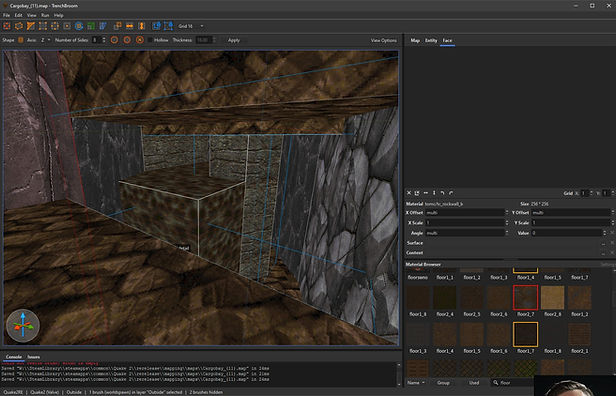Click the Thickness input field
Screen dimensions: 616x396
pyautogui.click(x=203, y=40)
